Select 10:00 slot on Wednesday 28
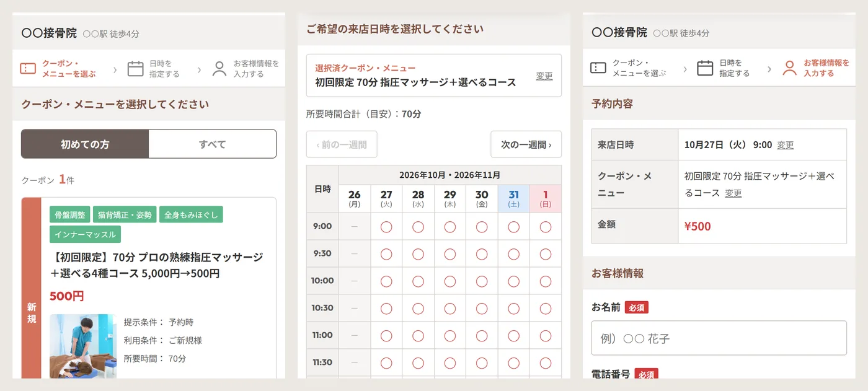The width and height of the screenshot is (868, 391). click(418, 281)
